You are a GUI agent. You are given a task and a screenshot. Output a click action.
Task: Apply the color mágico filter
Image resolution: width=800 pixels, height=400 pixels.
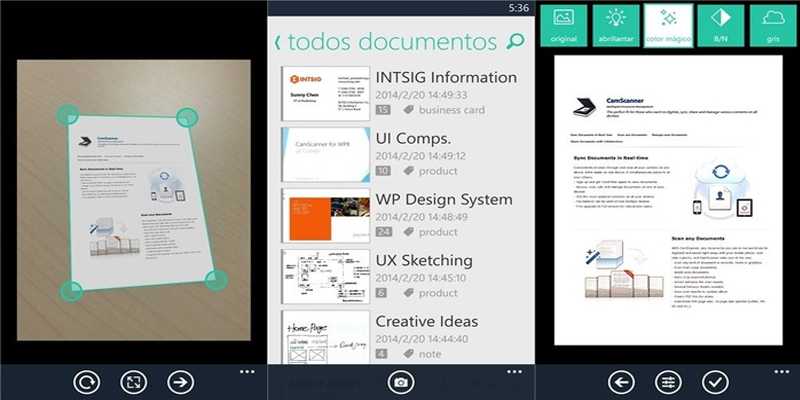point(668,26)
